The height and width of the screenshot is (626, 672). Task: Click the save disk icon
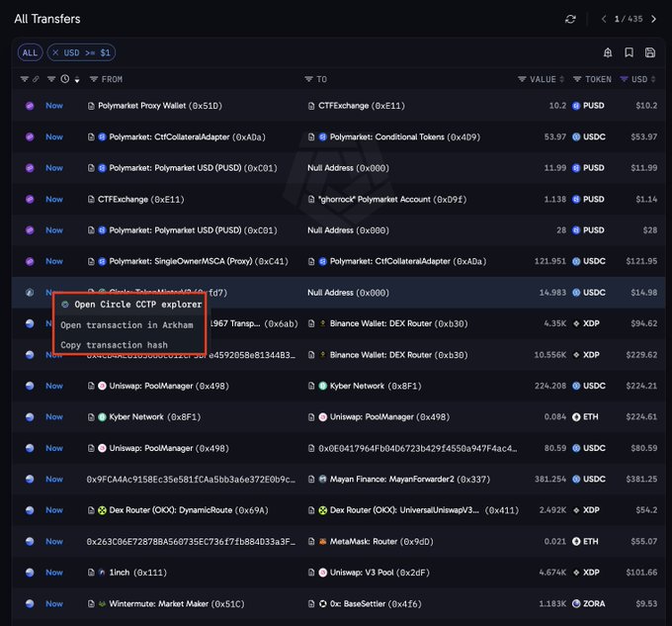(x=649, y=52)
